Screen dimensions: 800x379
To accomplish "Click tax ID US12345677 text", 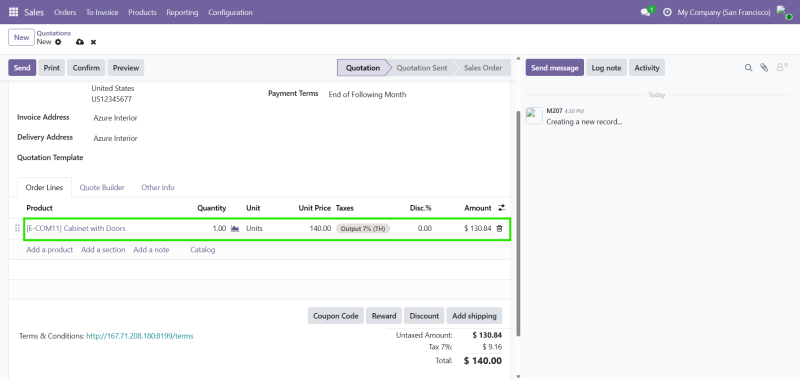I will tap(111, 99).
